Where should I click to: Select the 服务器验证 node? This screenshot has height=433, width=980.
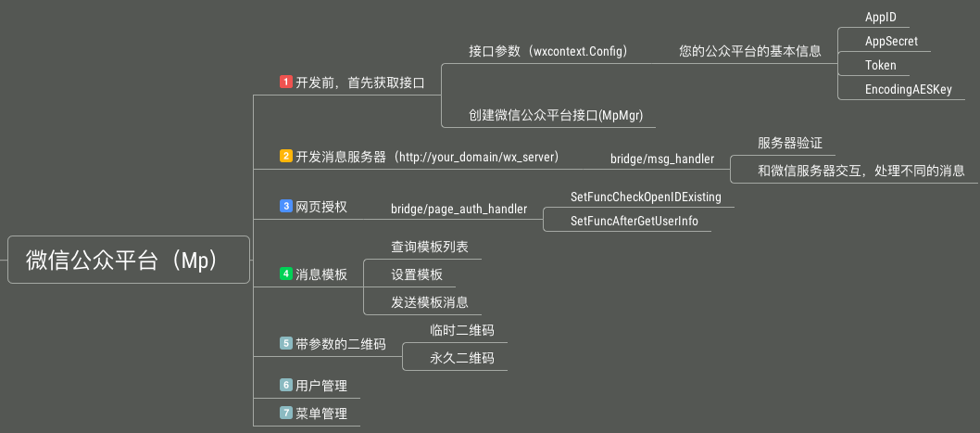(x=790, y=144)
